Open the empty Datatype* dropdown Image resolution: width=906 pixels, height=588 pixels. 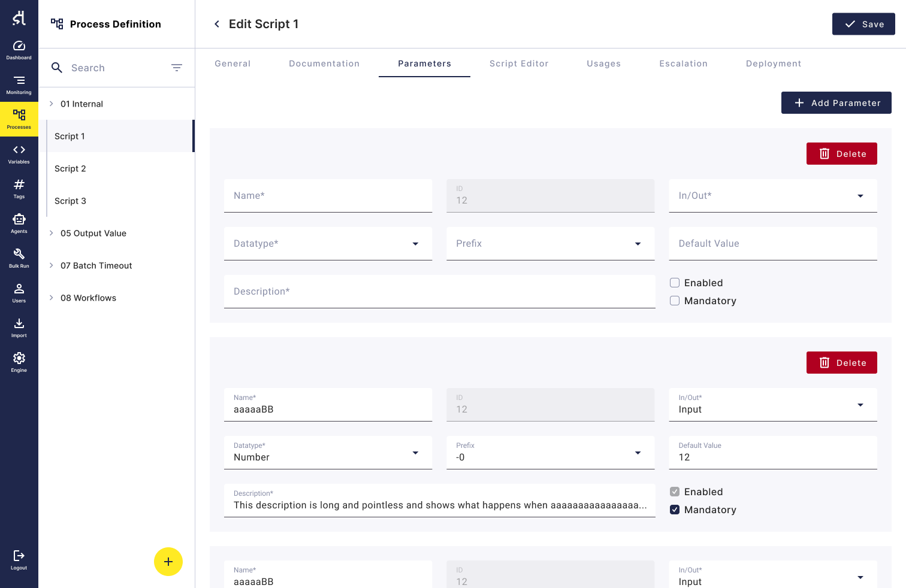coord(328,244)
